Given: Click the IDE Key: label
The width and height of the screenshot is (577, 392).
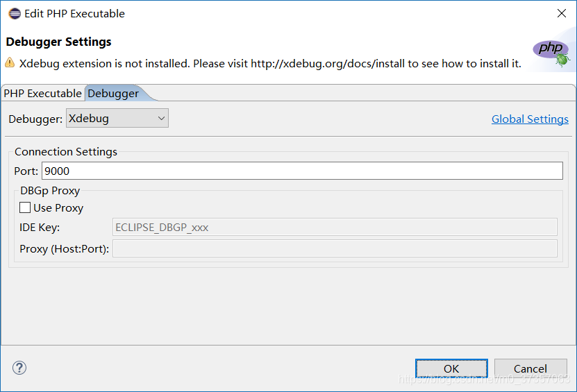Looking at the screenshot, I should pyautogui.click(x=40, y=228).
